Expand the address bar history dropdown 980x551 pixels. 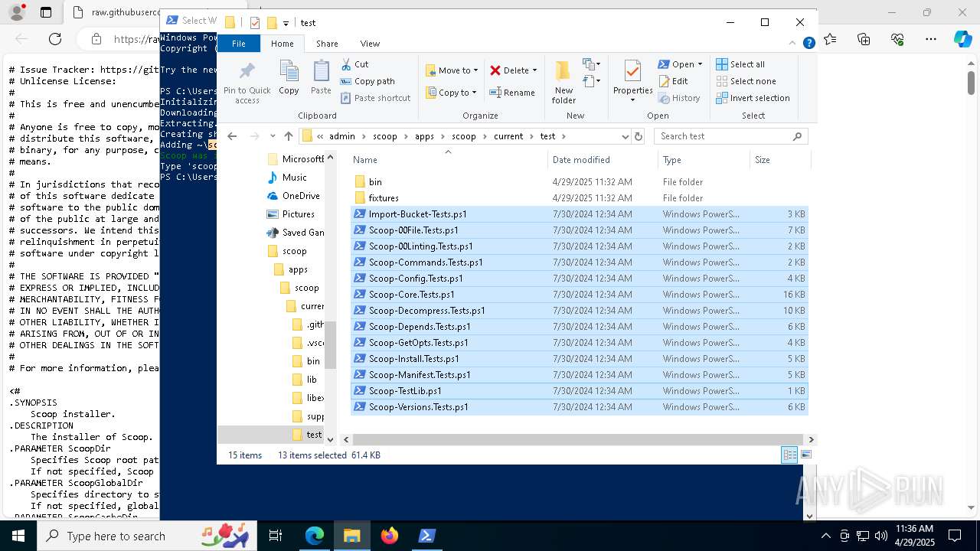tap(625, 136)
